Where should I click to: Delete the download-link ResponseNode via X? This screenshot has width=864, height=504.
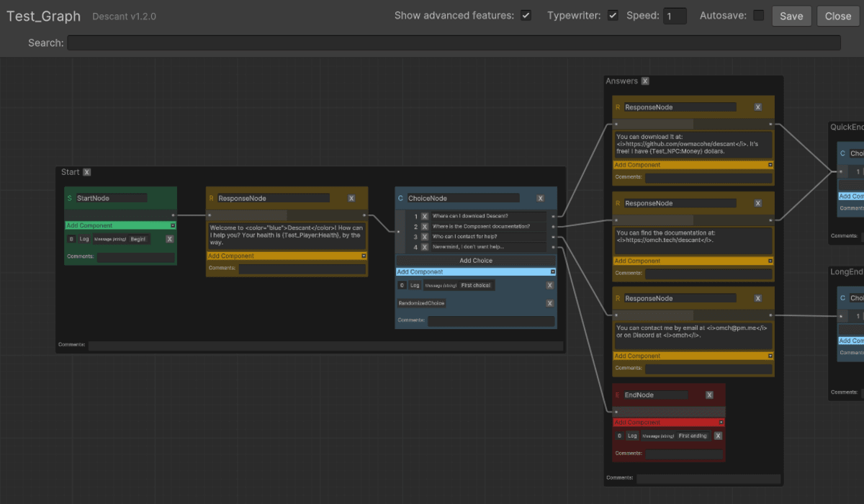tap(757, 107)
